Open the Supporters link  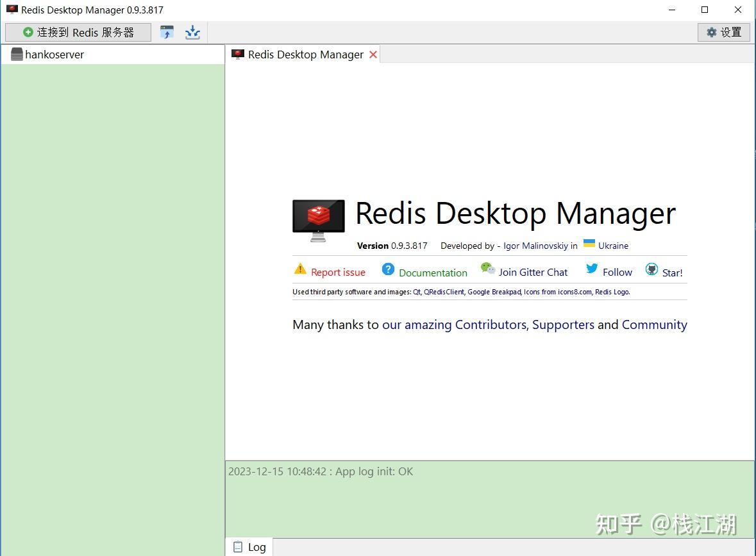(563, 324)
